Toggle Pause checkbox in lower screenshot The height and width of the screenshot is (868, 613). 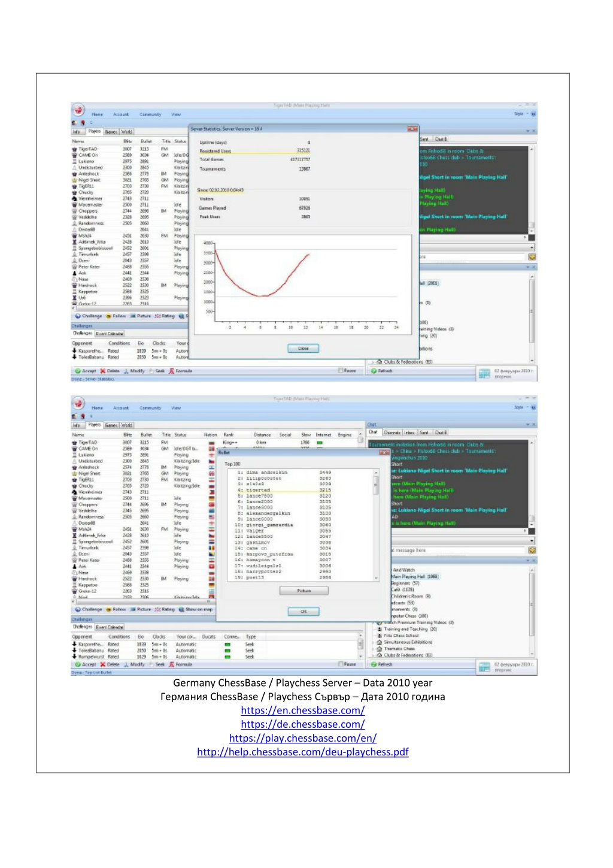pos(341,664)
